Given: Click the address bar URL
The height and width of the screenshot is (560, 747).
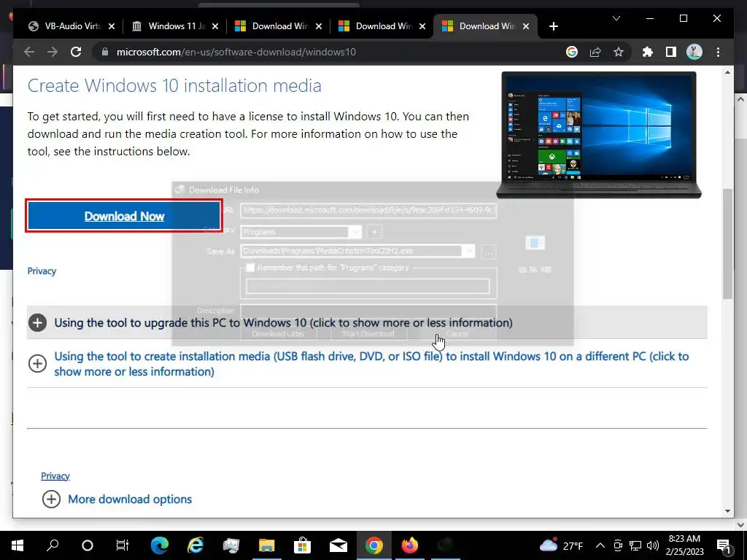Looking at the screenshot, I should (236, 52).
